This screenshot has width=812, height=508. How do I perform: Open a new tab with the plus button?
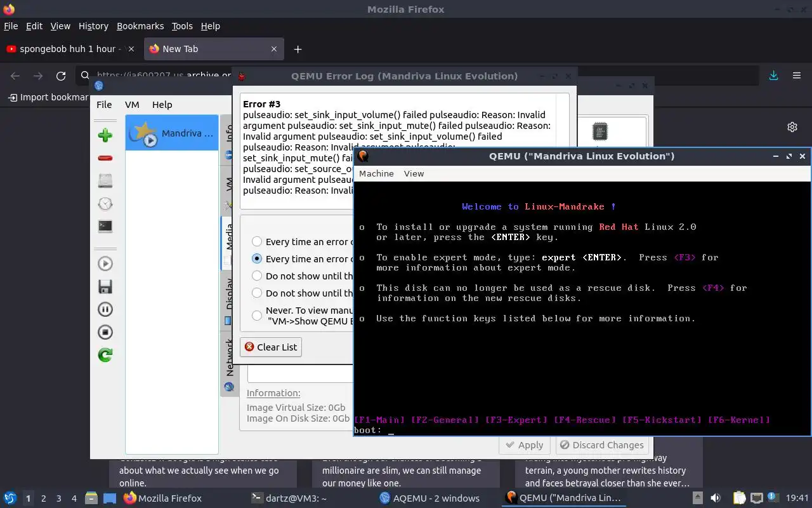(x=298, y=49)
